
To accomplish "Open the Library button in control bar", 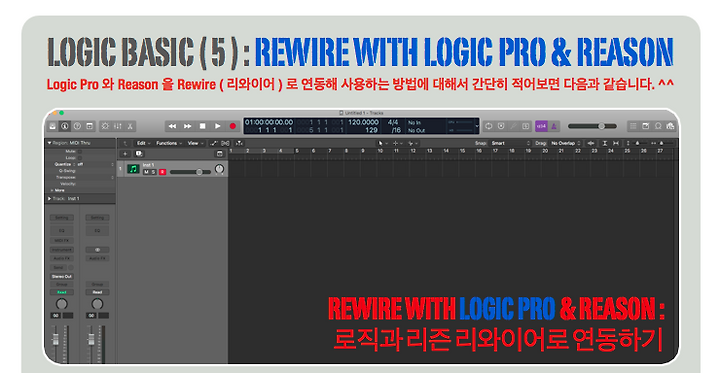I will pyautogui.click(x=53, y=126).
